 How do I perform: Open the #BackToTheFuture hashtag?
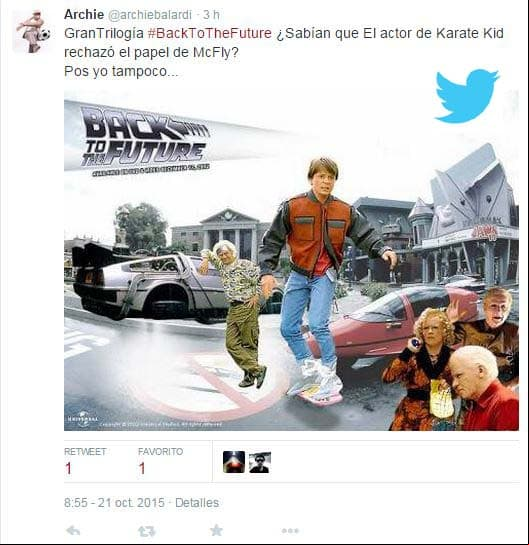coord(210,33)
